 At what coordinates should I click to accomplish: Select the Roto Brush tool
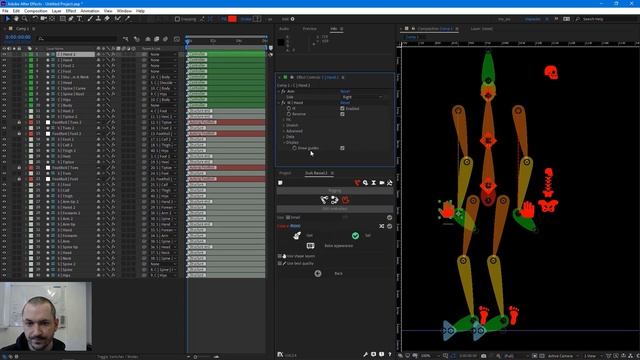tap(118, 19)
